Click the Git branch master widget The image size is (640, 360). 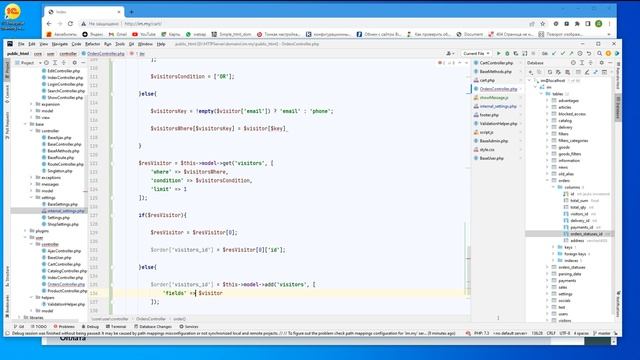[x=602, y=333]
